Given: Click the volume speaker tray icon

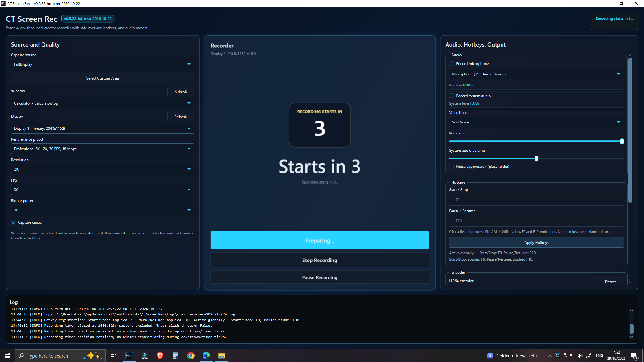Looking at the screenshot, I should tap(580, 356).
